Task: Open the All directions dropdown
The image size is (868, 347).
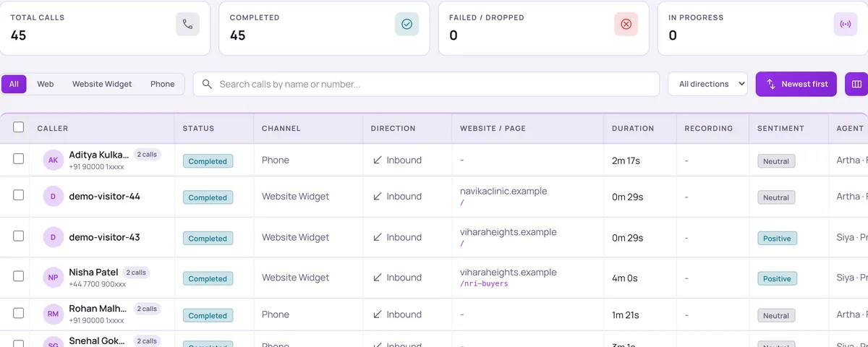Action: tap(707, 84)
